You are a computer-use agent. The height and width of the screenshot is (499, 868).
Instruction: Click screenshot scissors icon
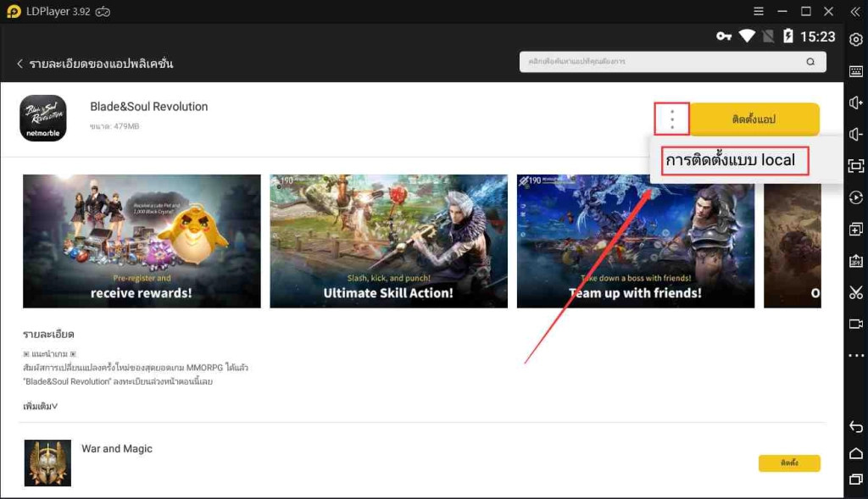(856, 292)
